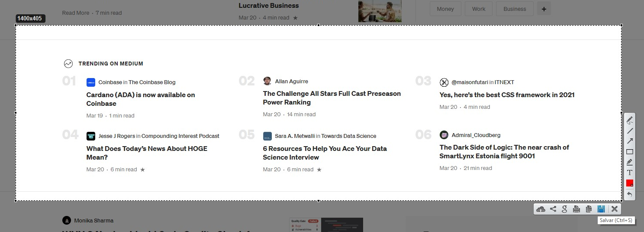Open the best CSS framework 2021 article

[507, 95]
